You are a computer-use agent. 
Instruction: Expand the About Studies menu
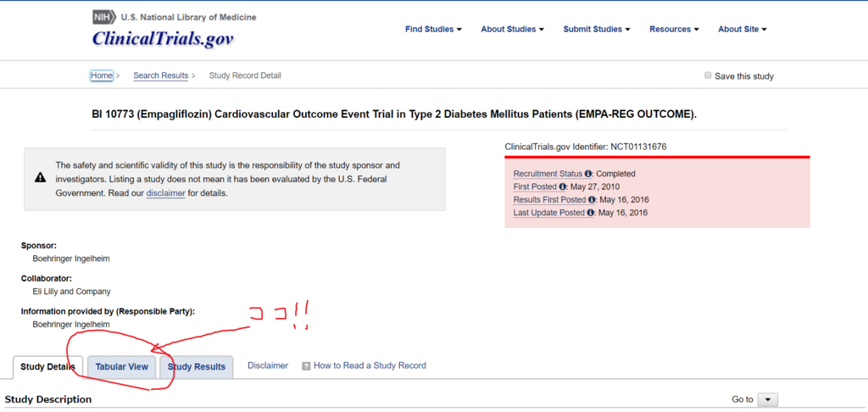pyautogui.click(x=513, y=30)
